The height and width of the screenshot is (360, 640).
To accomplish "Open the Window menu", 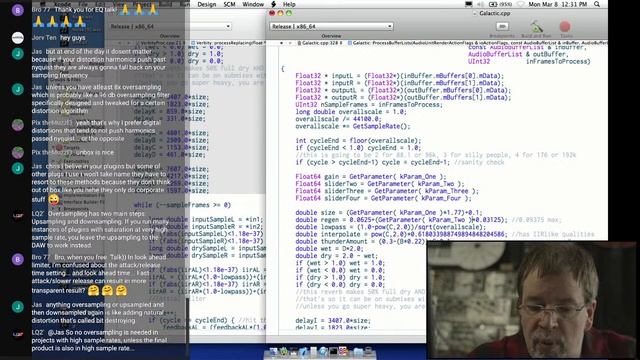I will pos(253,4).
